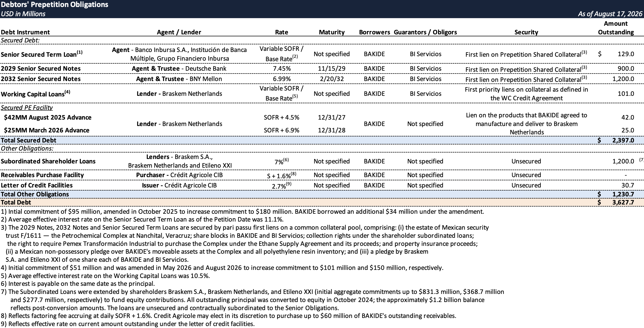Click the 7% rate for Subordinated Shareholder Loans
Viewport: 644px width, 328px height.
point(282,161)
